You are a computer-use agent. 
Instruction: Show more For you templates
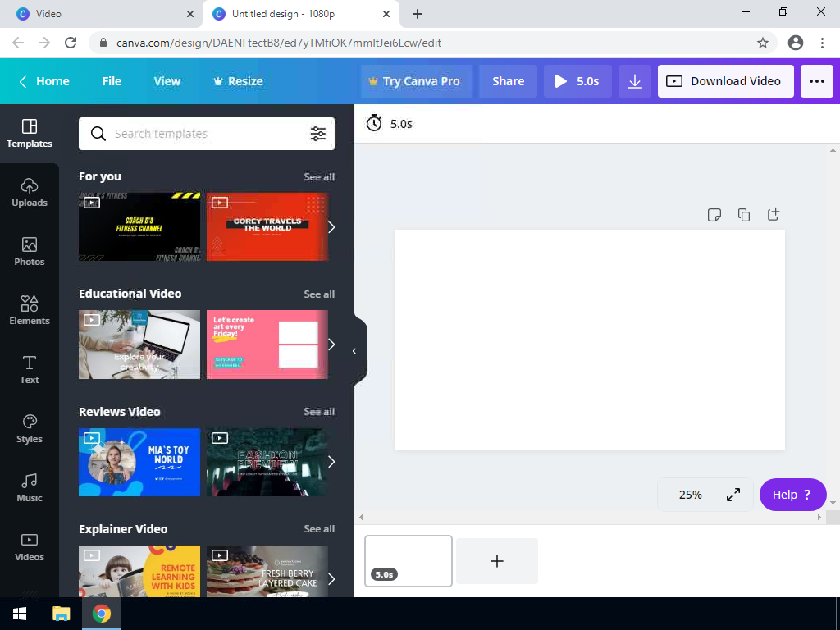tap(331, 227)
